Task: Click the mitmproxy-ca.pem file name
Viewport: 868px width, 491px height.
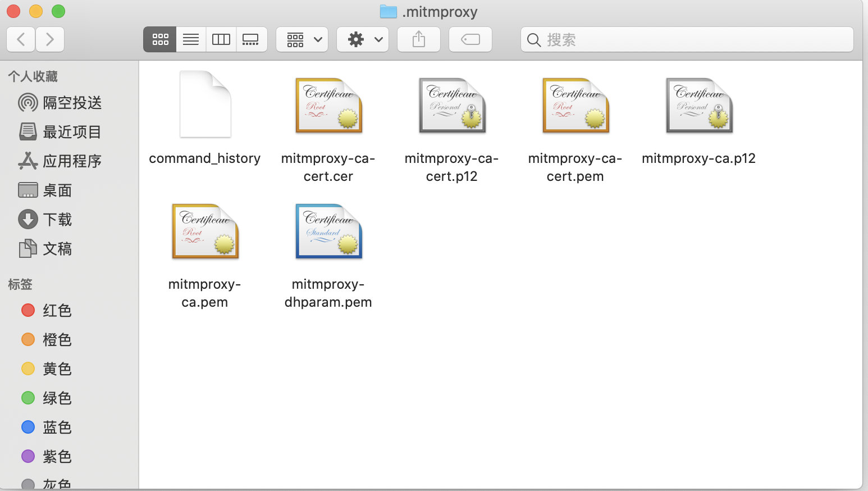Action: click(x=205, y=293)
